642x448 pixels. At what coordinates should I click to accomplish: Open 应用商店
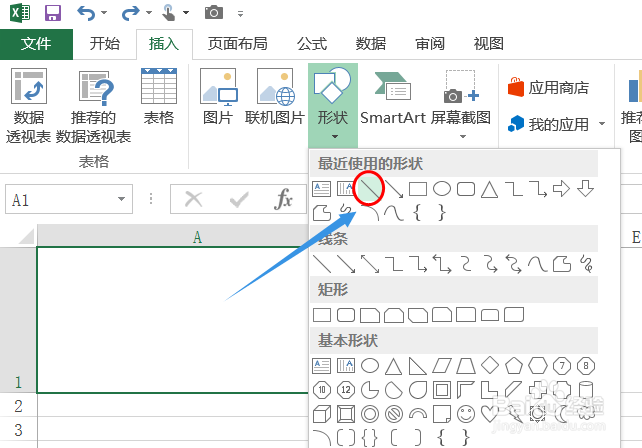549,88
